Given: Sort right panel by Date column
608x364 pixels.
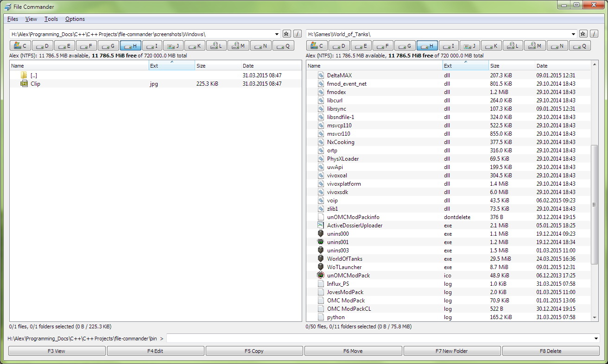Looking at the screenshot, I should point(563,66).
